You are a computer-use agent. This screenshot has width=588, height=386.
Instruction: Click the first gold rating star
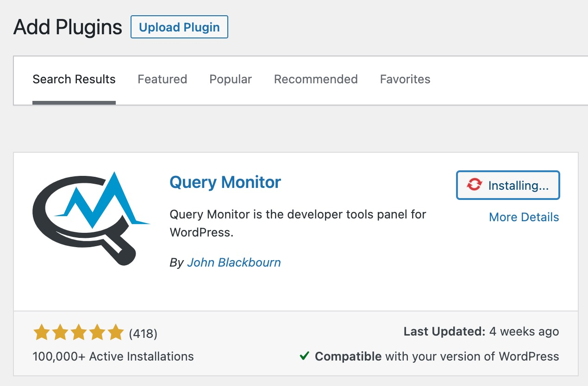(42, 332)
